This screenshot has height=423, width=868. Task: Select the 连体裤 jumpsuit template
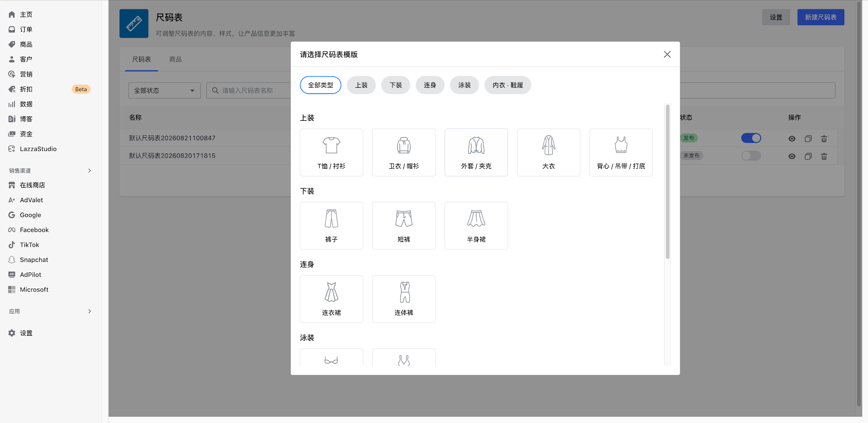pos(404,299)
